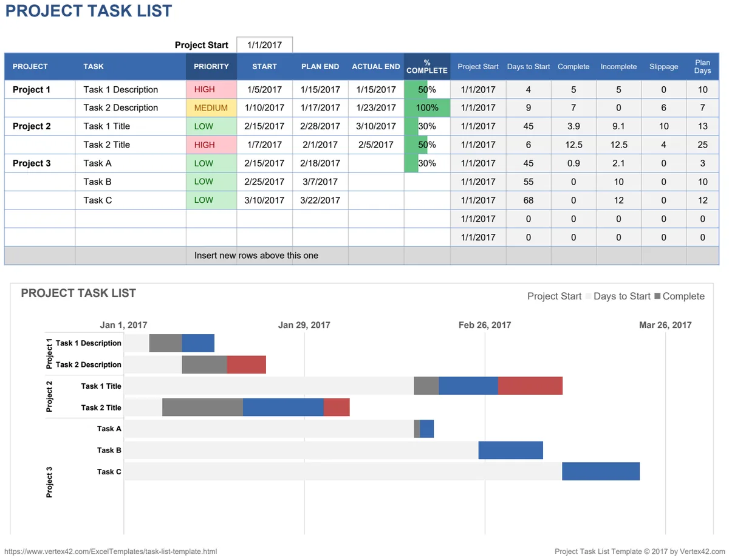
Task: Click the Jan 29, 2017 axis label
Action: [304, 325]
